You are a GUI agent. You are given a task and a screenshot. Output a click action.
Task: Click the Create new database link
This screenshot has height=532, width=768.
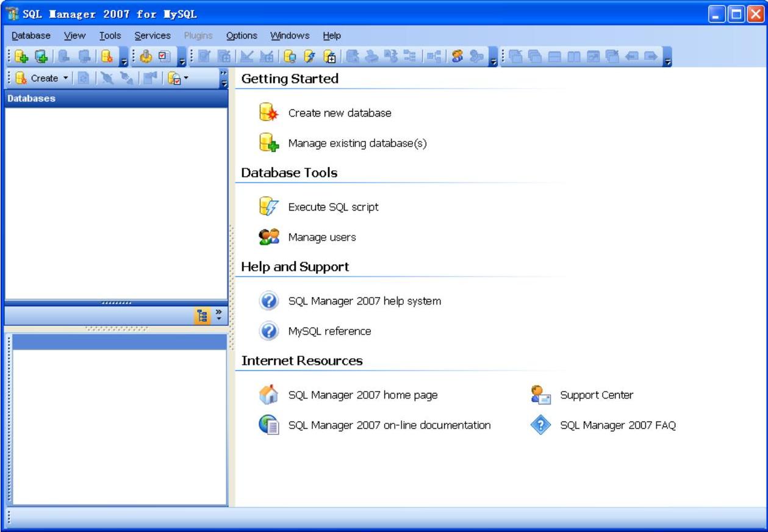(x=340, y=113)
